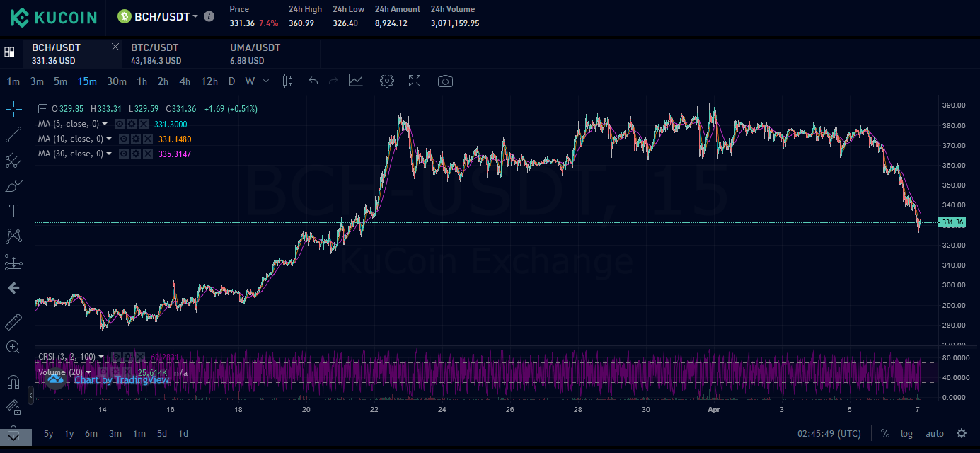Image resolution: width=980 pixels, height=453 pixels.
Task: Set the 6m date range
Action: pyautogui.click(x=91, y=434)
